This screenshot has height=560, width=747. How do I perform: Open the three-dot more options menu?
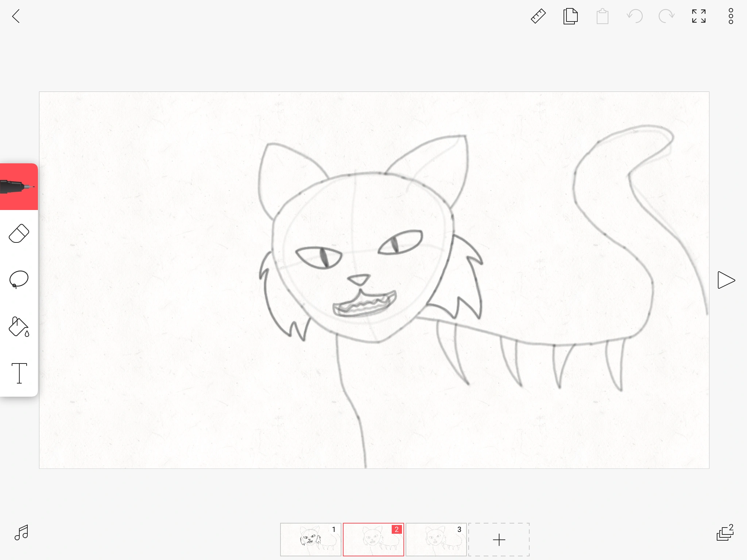pos(731,16)
